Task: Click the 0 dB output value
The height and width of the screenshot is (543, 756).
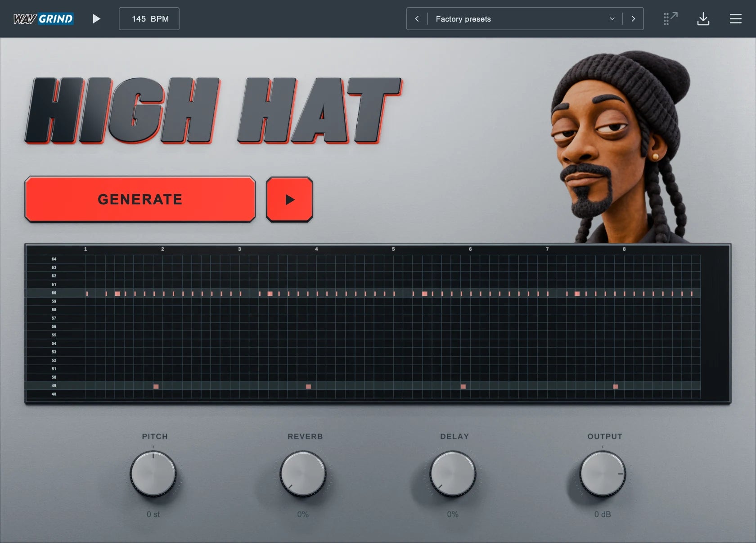Action: pyautogui.click(x=603, y=514)
